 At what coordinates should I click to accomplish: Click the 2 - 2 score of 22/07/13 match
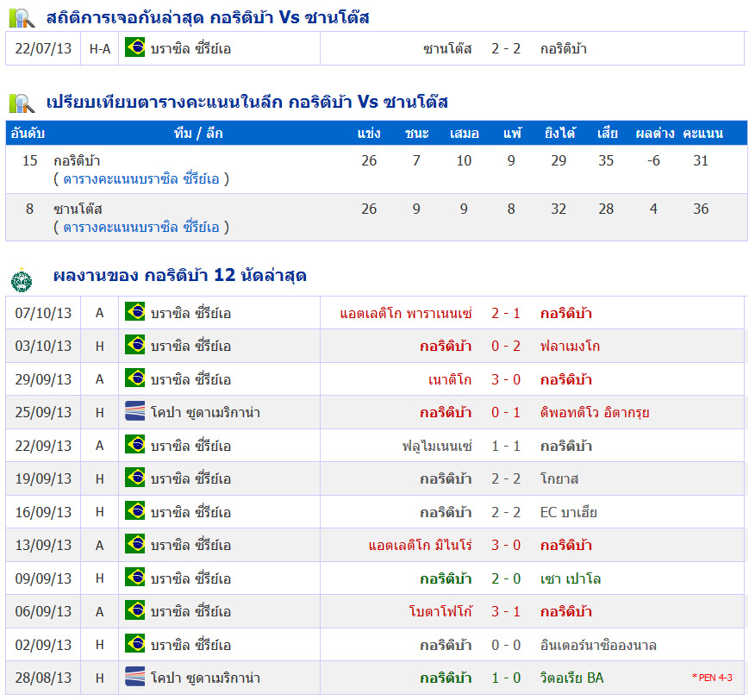pos(506,49)
